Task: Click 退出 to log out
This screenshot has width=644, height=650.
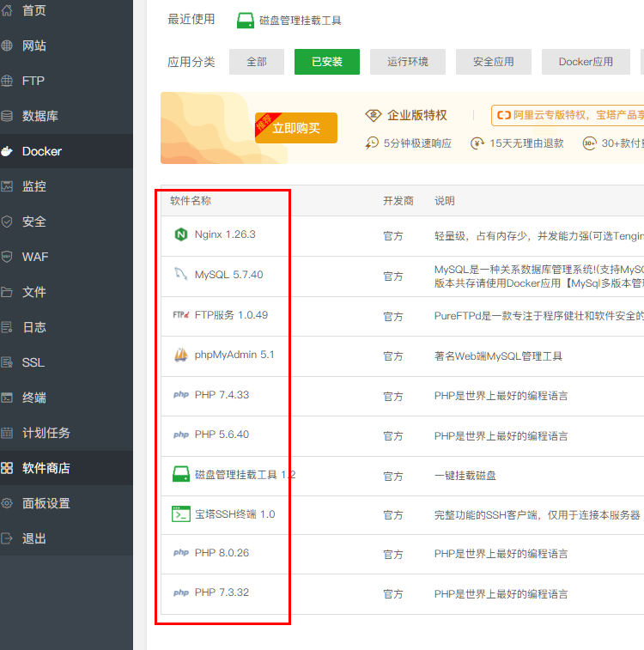Action: [x=34, y=538]
